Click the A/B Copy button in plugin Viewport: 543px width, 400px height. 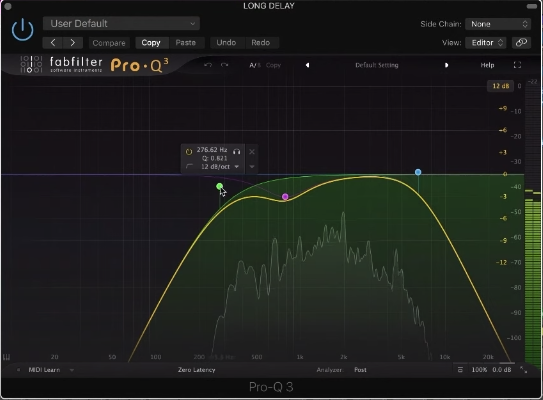tap(273, 65)
